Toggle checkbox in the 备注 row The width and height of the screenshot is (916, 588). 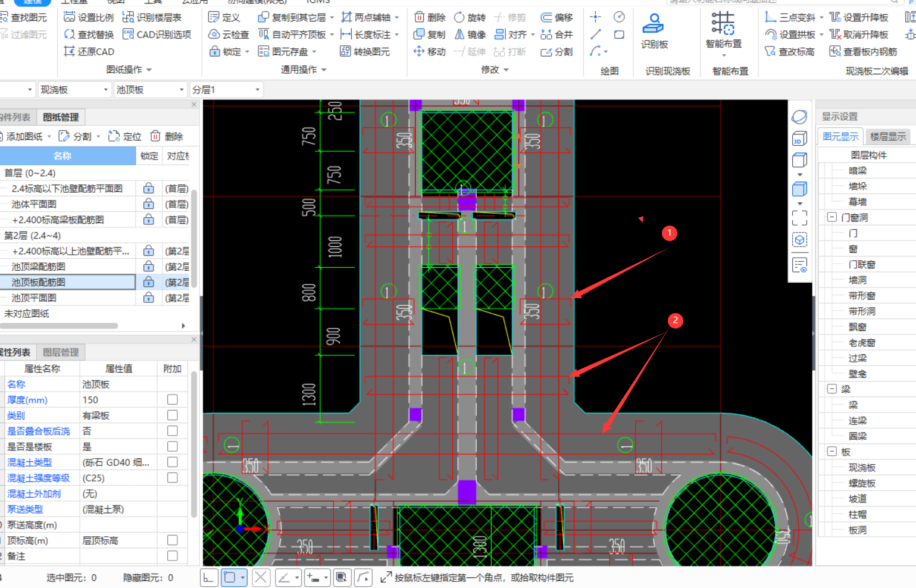172,555
